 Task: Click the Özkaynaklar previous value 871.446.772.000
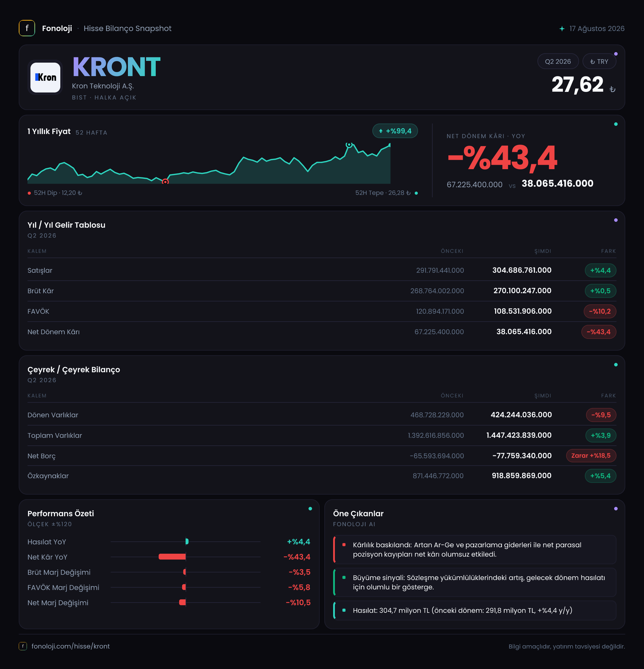[x=438, y=476]
